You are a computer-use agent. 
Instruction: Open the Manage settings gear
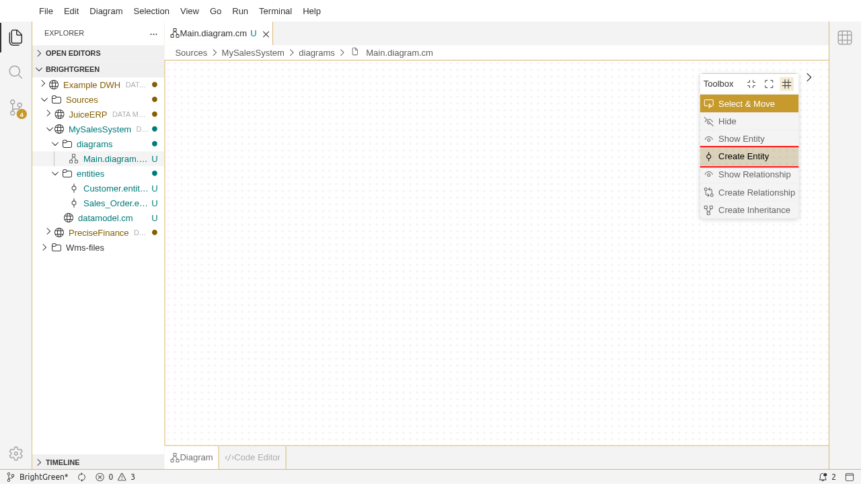click(16, 454)
